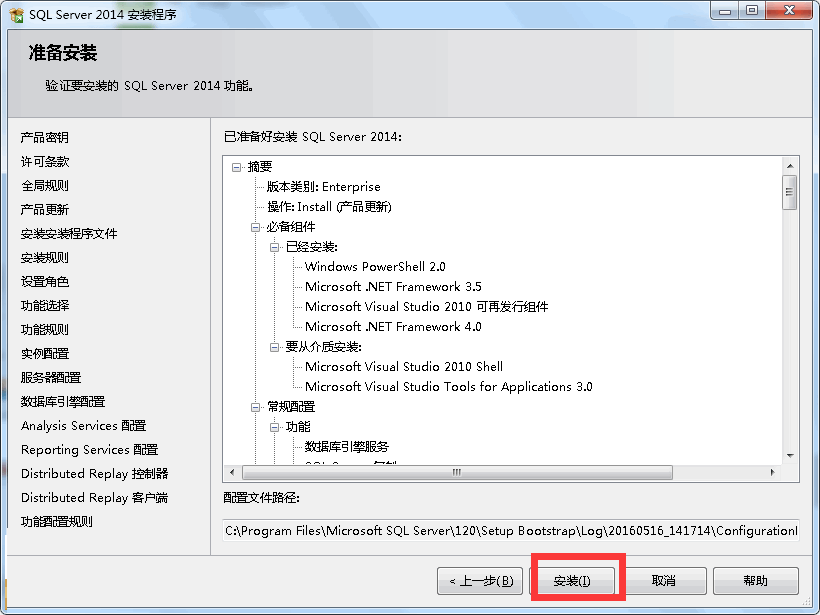This screenshot has width=820, height=615.
Task: Collapse the 已经安装 branch
Action: point(273,246)
